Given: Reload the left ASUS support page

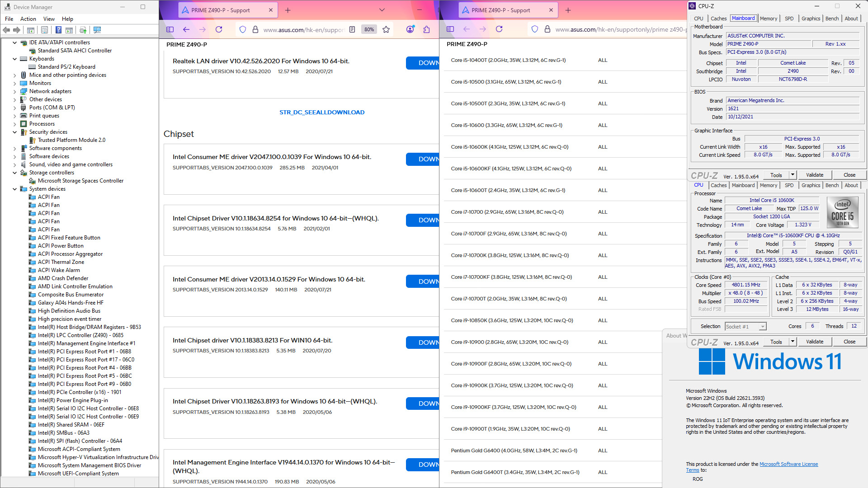Looking at the screenshot, I should 219,29.
